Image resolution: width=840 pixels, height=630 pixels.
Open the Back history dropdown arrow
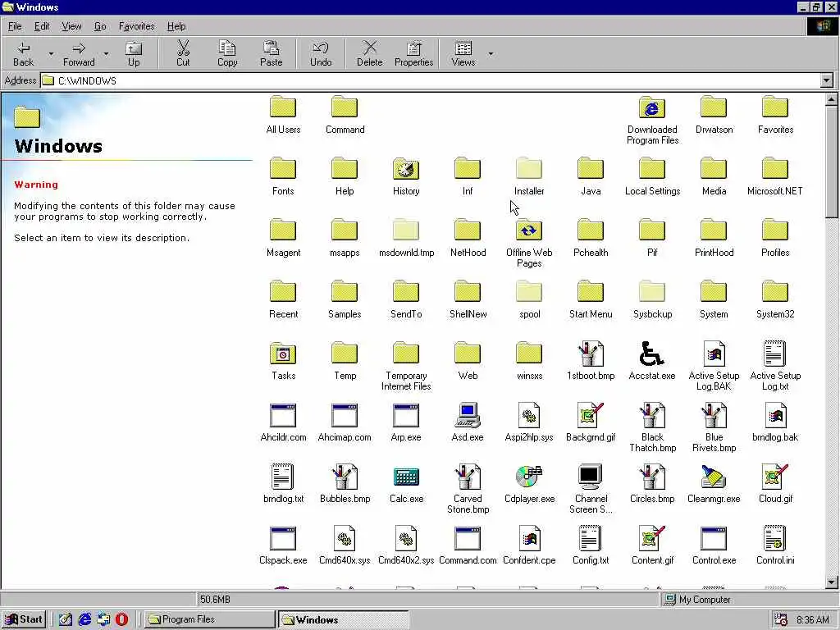(x=52, y=53)
